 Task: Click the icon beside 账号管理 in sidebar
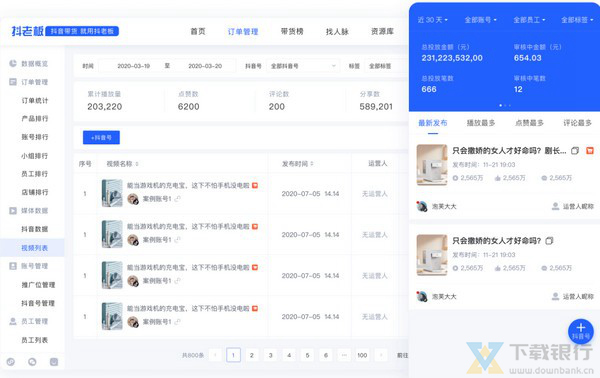[x=13, y=266]
